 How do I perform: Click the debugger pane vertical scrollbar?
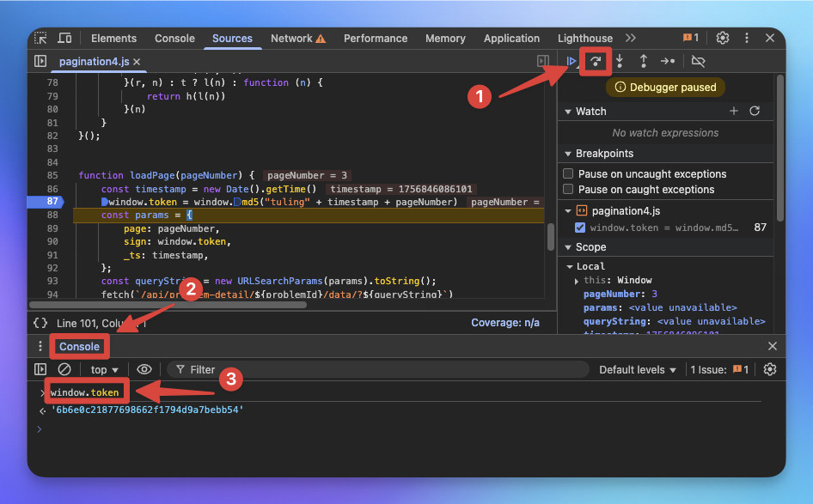point(780,148)
